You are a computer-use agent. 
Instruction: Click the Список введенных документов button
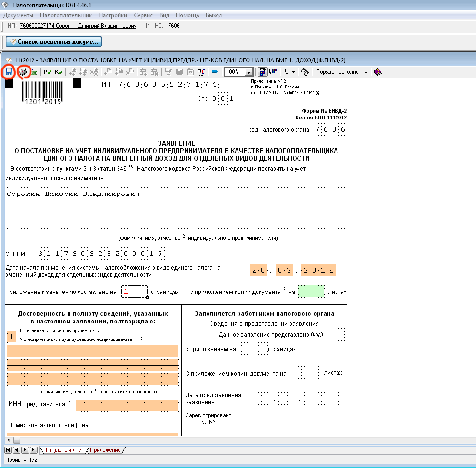coord(53,42)
